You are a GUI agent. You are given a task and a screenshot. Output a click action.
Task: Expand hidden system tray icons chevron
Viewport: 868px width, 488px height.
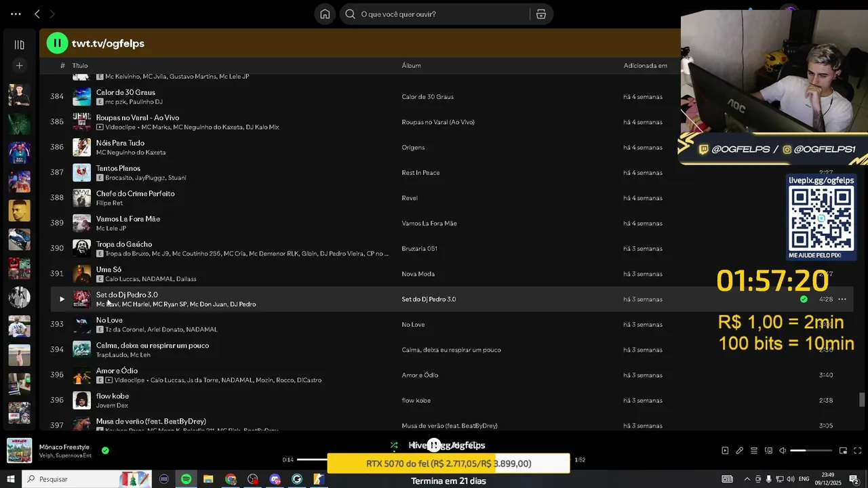tap(747, 479)
